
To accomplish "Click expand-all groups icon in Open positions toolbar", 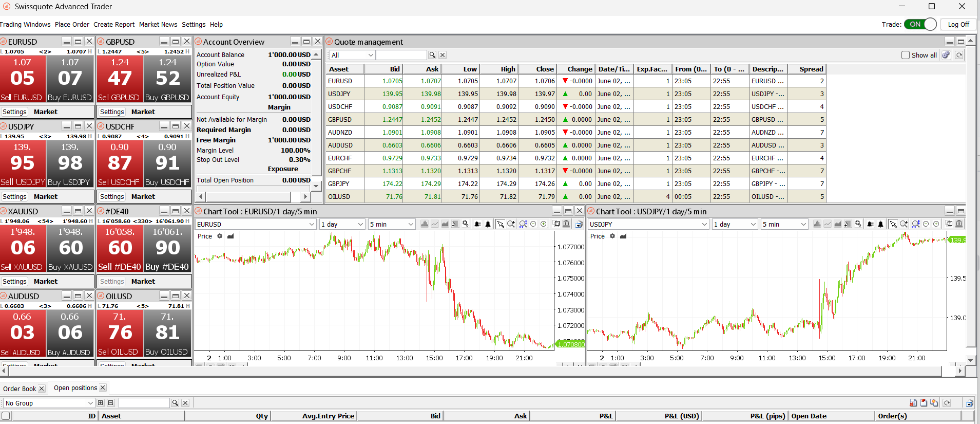I will [x=101, y=403].
